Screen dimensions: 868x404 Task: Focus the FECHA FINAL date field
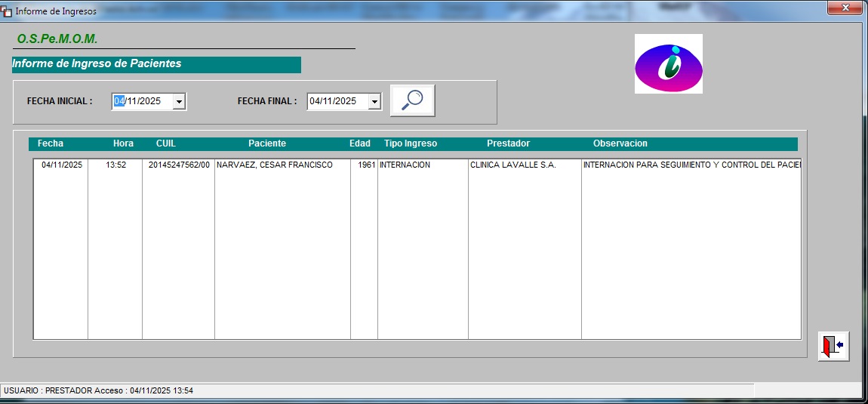(x=336, y=101)
